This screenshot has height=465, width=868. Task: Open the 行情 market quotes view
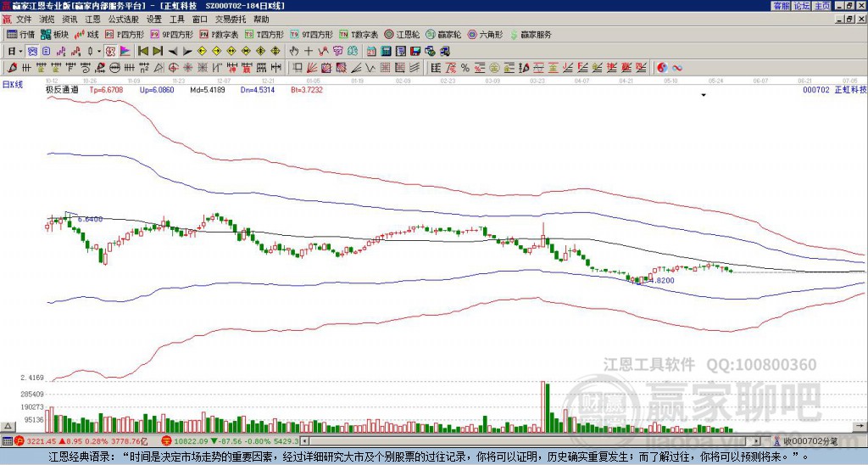click(x=20, y=34)
